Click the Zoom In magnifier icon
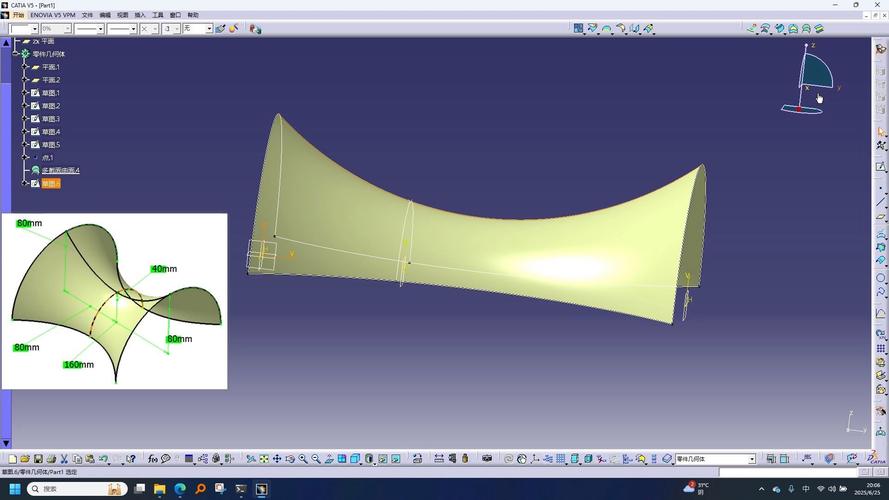Screen dimensions: 889x500 (303, 459)
